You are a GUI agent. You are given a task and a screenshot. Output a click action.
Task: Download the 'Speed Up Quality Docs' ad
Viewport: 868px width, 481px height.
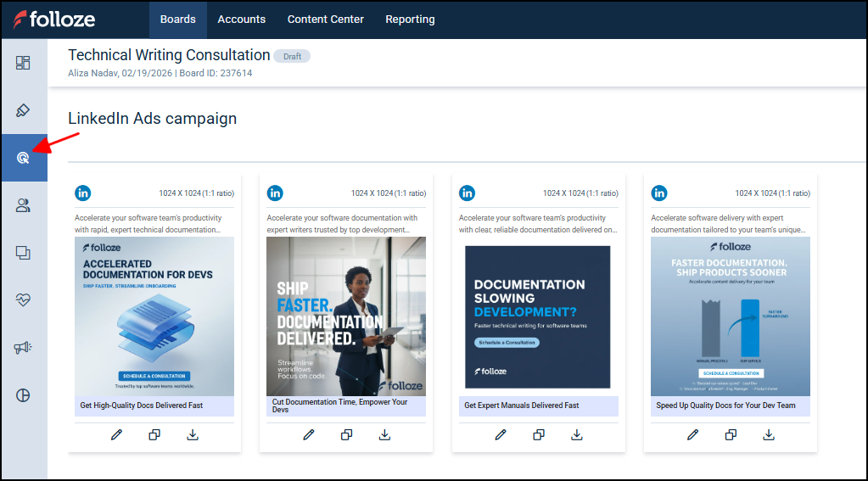click(x=769, y=435)
